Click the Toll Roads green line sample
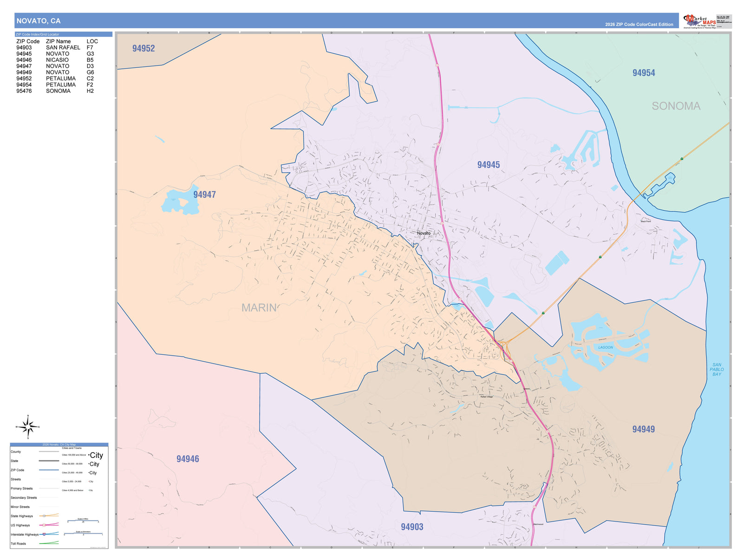 point(49,543)
